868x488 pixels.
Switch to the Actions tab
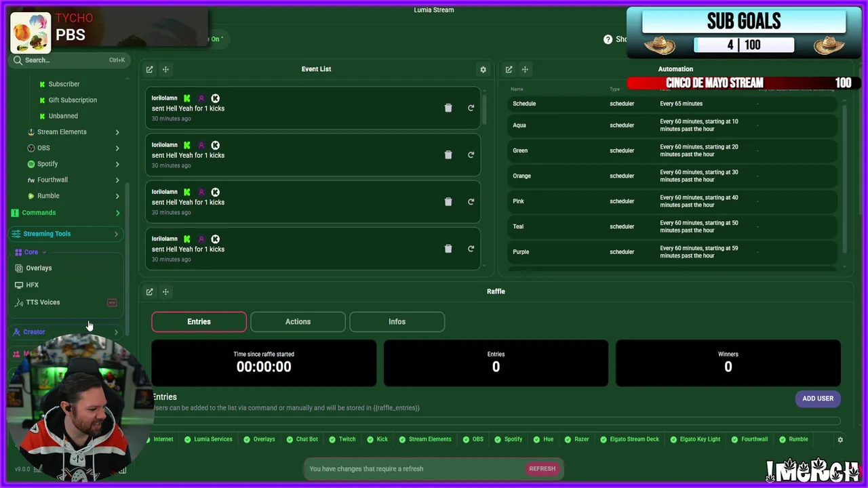[x=298, y=322]
